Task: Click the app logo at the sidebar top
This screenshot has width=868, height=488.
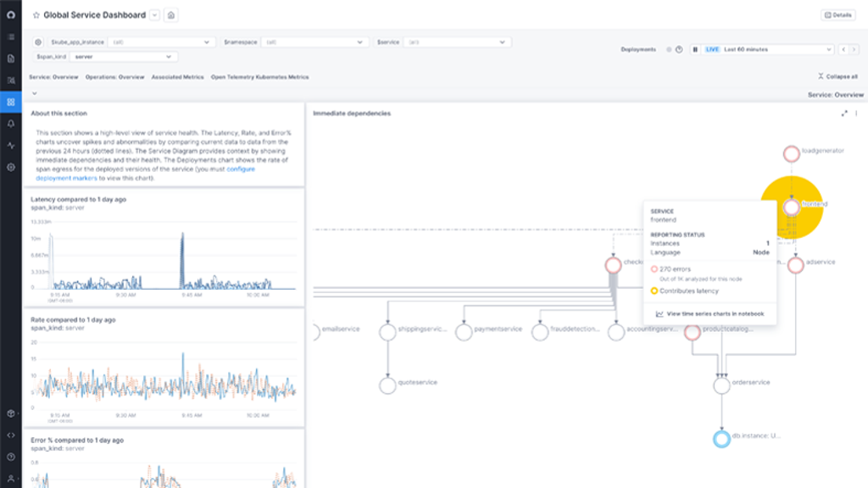Action: (10, 15)
